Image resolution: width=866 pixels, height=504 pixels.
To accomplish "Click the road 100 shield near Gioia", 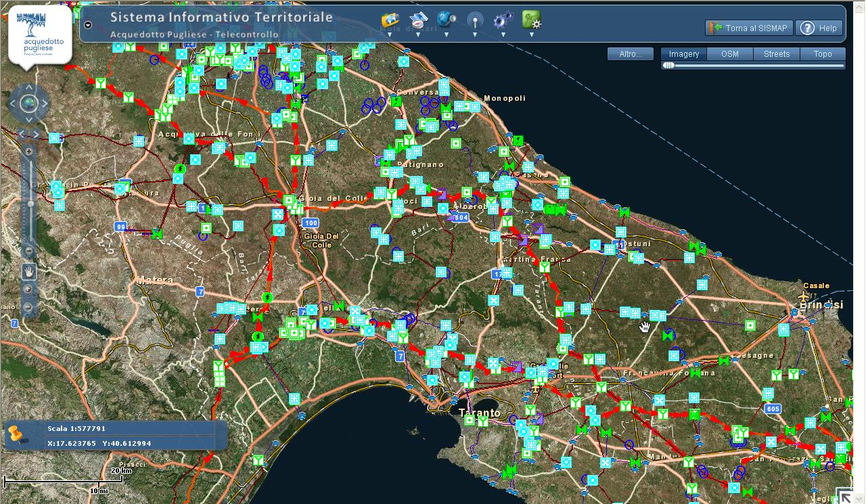I will pos(311,223).
